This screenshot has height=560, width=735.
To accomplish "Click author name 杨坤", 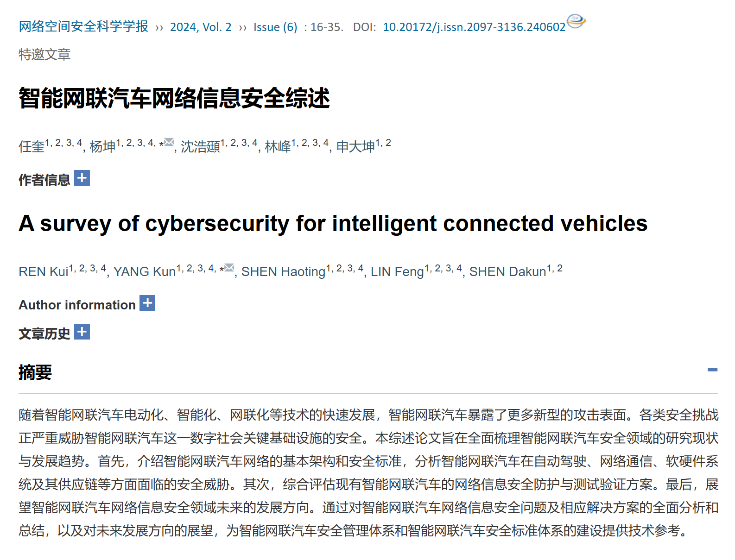I will point(102,147).
